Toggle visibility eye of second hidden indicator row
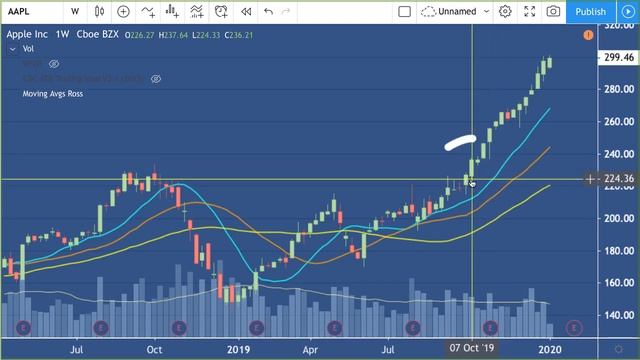The height and width of the screenshot is (360, 640). 156,79
